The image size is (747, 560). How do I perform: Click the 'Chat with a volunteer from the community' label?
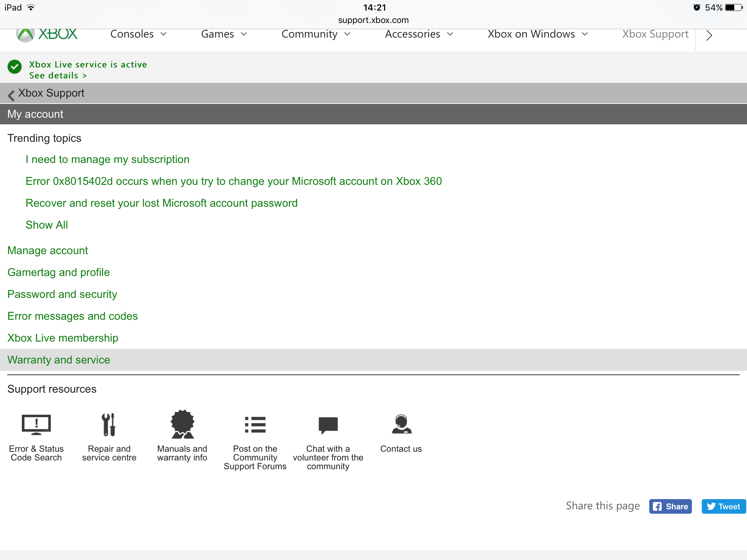(x=328, y=458)
